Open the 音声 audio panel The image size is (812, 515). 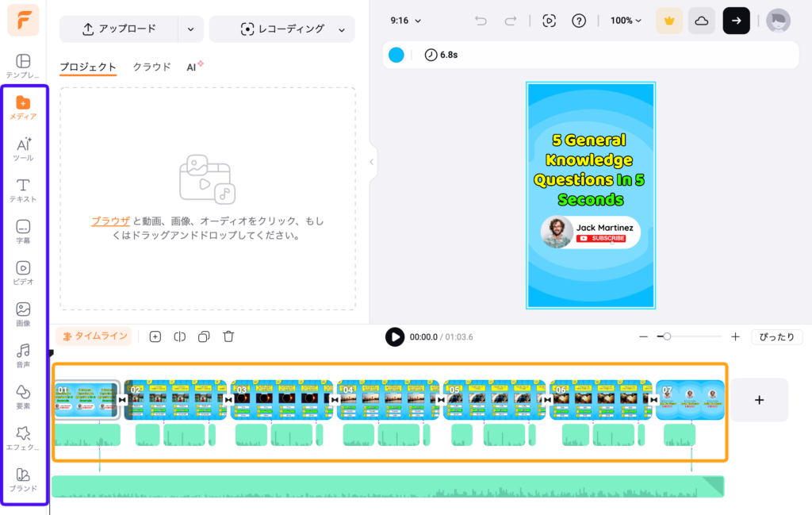coord(23,355)
